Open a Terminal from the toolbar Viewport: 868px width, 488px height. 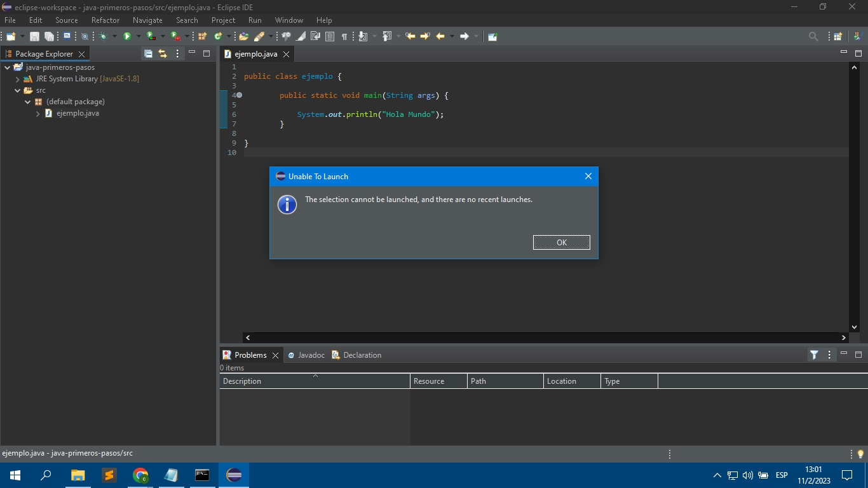click(67, 36)
